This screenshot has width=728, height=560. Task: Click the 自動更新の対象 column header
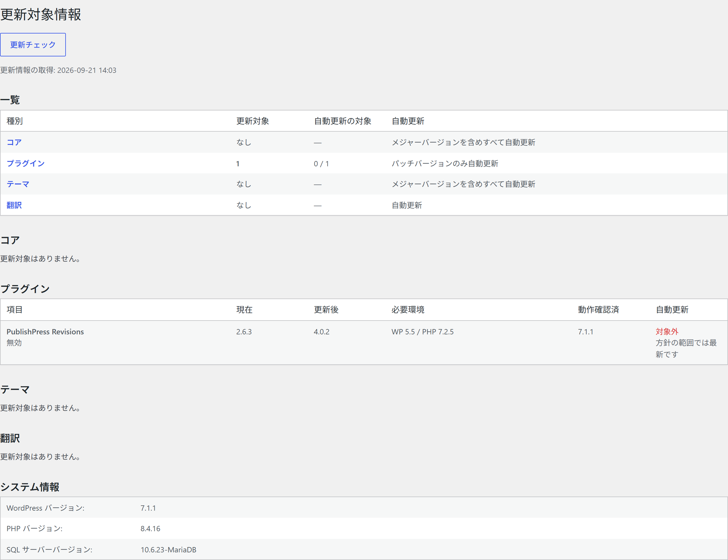coord(343,121)
